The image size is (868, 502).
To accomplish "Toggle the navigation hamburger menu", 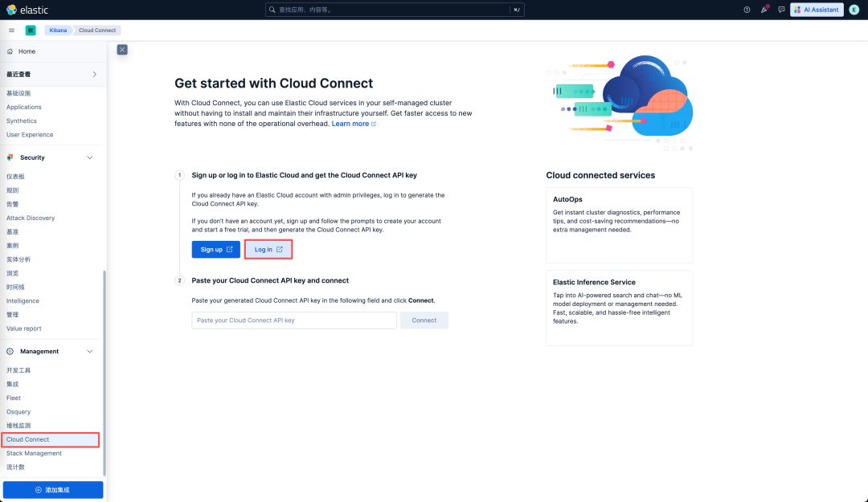I will 11,31.
